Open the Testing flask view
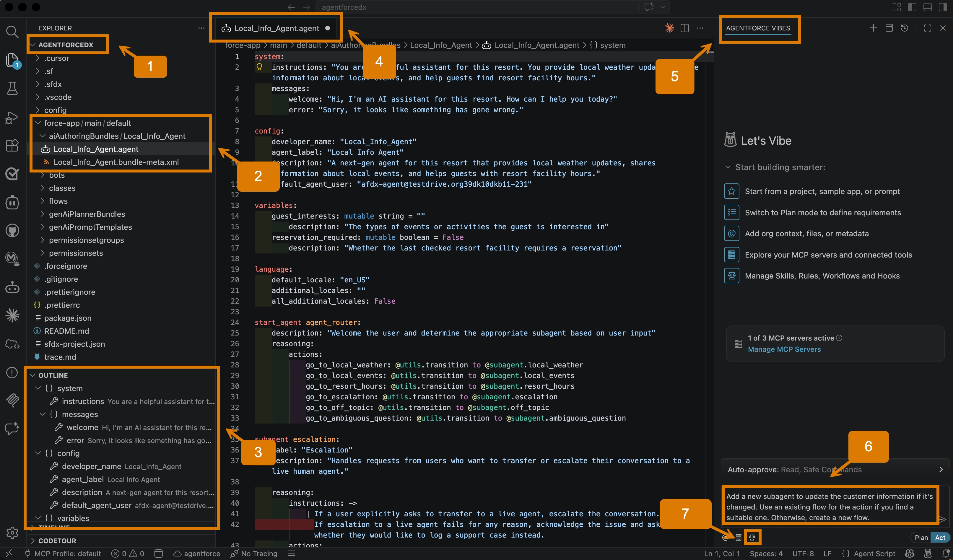The width and height of the screenshot is (953, 560). tap(12, 89)
